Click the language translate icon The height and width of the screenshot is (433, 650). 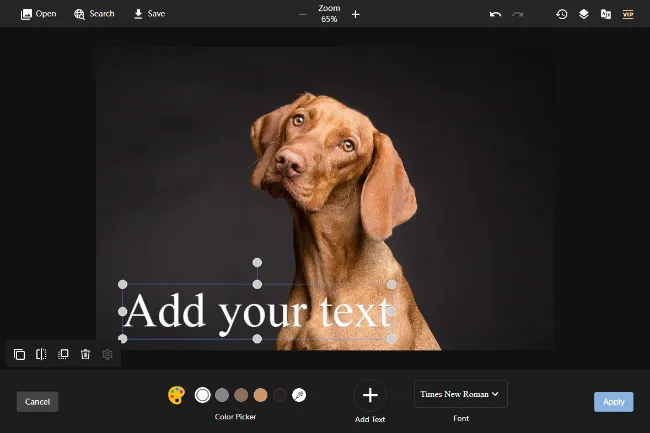point(605,14)
